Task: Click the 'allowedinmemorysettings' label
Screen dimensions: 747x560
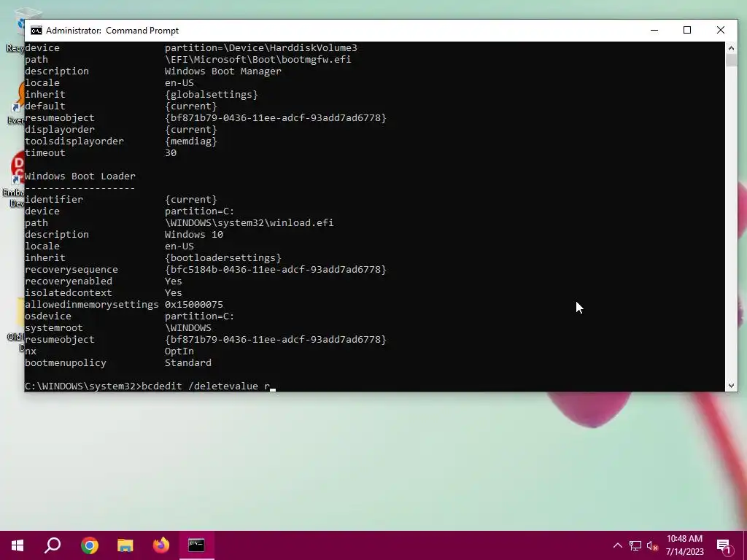Action: click(91, 304)
